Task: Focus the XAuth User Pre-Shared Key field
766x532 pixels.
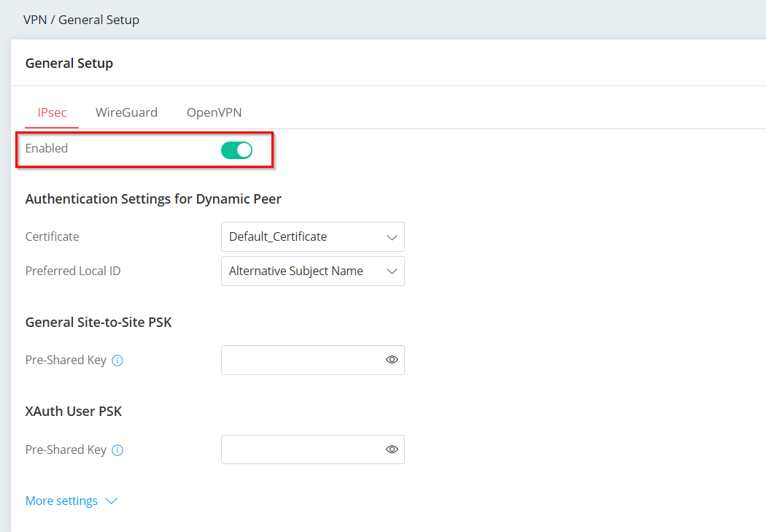Action: 301,450
